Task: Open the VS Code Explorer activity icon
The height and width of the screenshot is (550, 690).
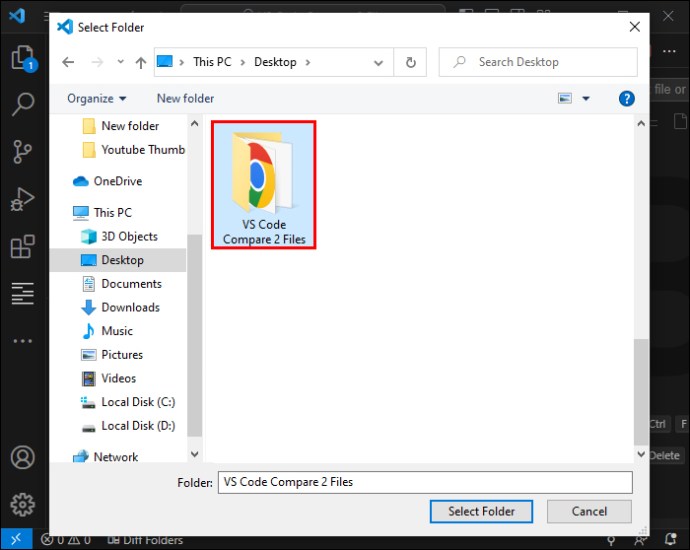Action: [x=23, y=58]
